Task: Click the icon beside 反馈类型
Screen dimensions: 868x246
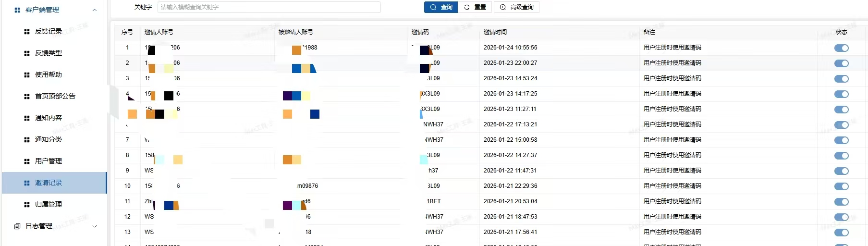Action: (27, 53)
